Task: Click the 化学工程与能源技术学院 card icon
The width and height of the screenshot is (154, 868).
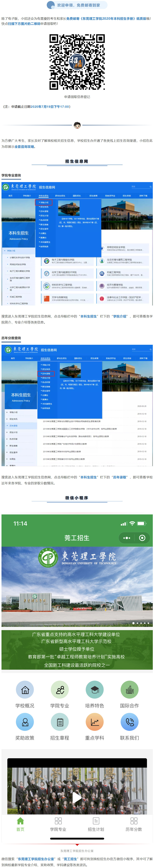Action: [46, 274]
